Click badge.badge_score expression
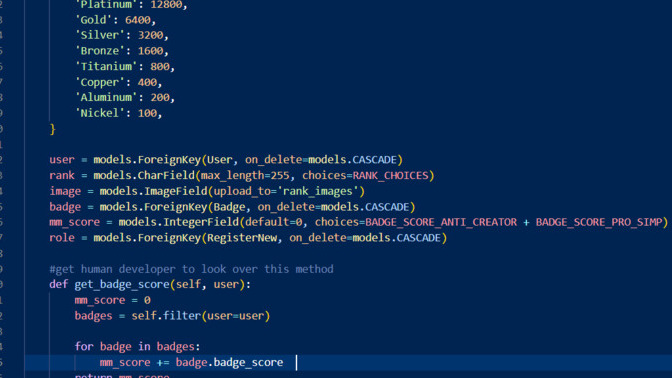672x378 pixels. pyautogui.click(x=229, y=363)
